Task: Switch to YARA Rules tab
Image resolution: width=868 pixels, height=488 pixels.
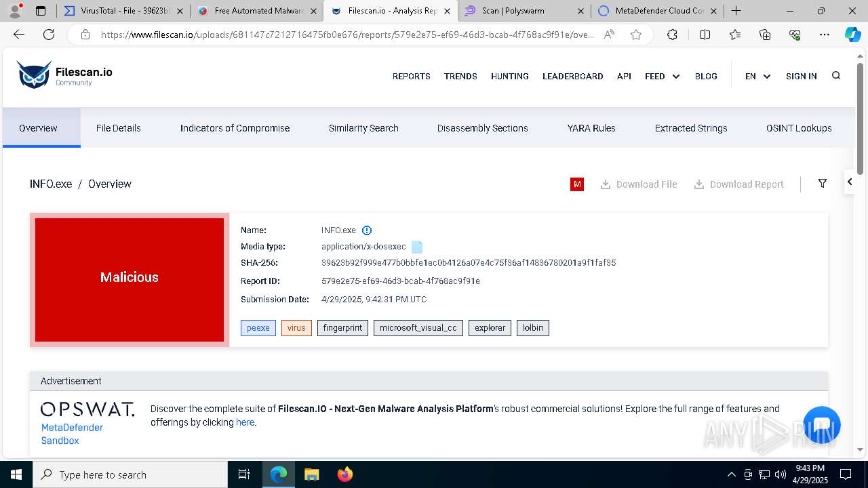Action: tap(591, 128)
